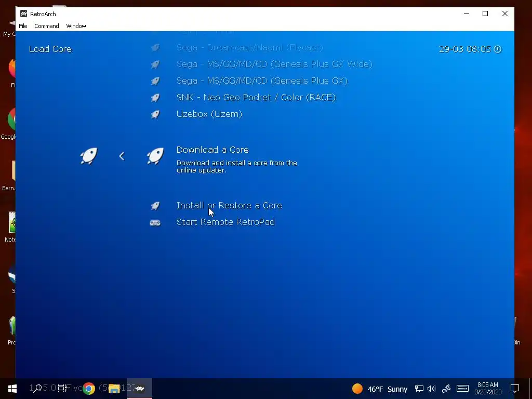Open Download a Core option
532x399 pixels.
pos(212,150)
